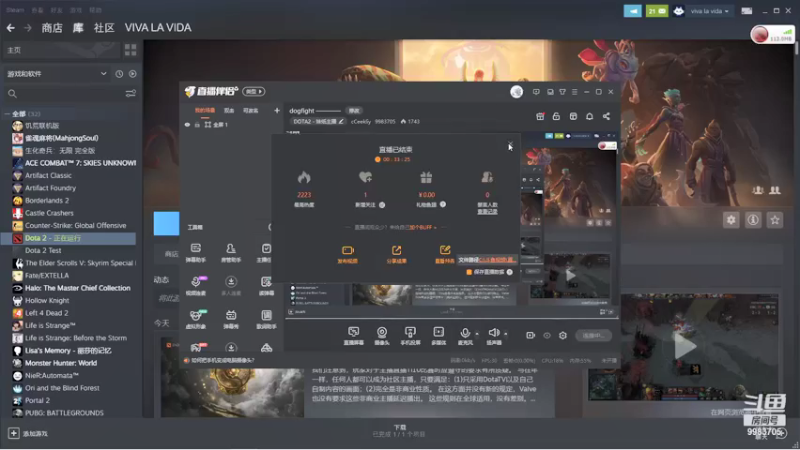
Task: Click the padlock icon in streaming toolbar
Action: tap(556, 116)
